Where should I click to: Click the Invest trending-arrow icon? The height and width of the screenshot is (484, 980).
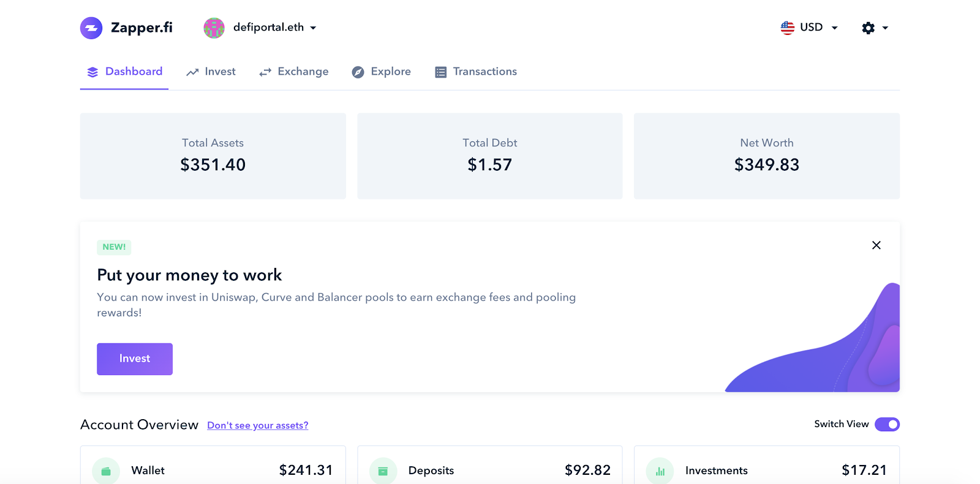pyautogui.click(x=191, y=72)
